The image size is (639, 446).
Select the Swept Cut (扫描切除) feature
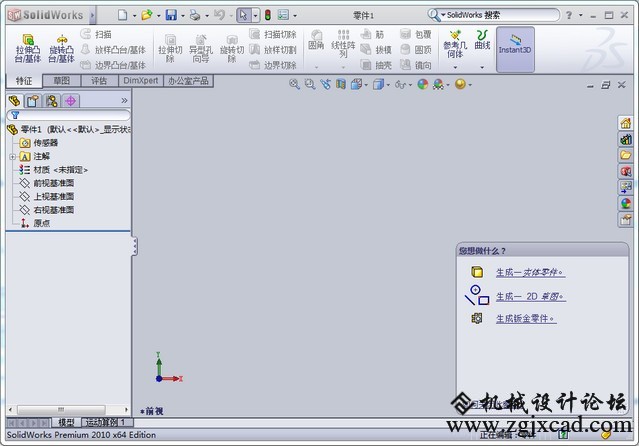tap(273, 34)
